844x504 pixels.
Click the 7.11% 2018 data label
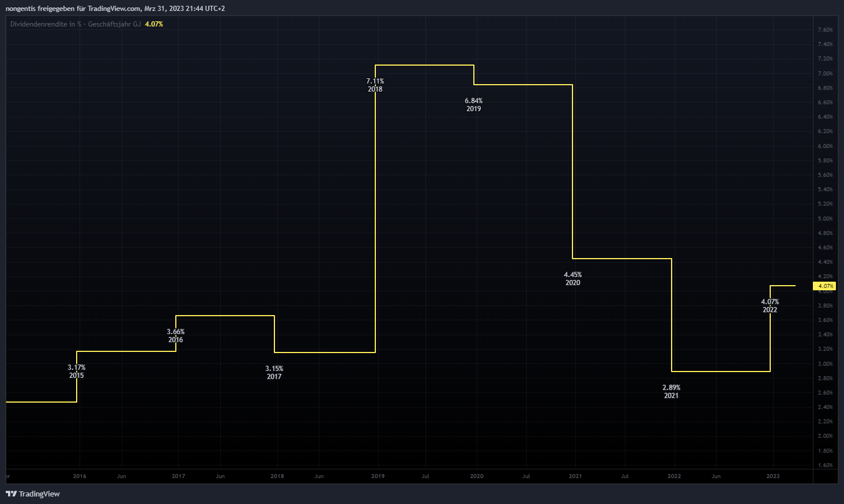pyautogui.click(x=375, y=85)
